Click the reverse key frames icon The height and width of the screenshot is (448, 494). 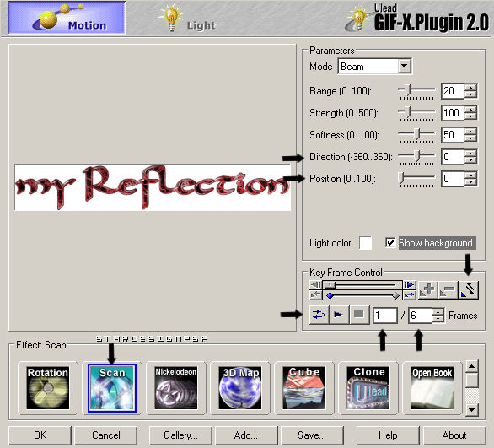tap(469, 289)
